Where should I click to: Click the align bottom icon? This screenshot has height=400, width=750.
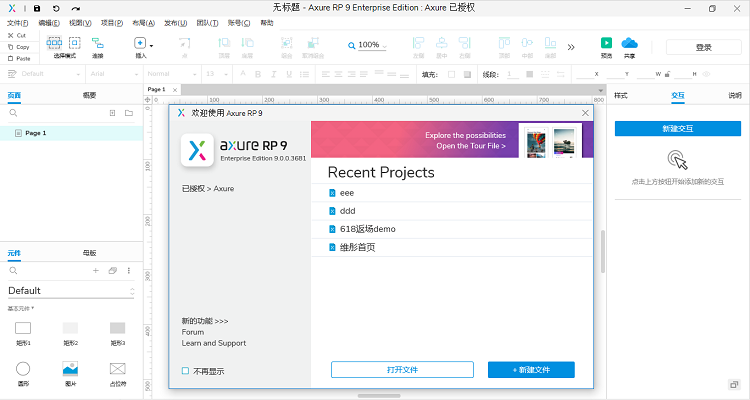click(x=551, y=44)
